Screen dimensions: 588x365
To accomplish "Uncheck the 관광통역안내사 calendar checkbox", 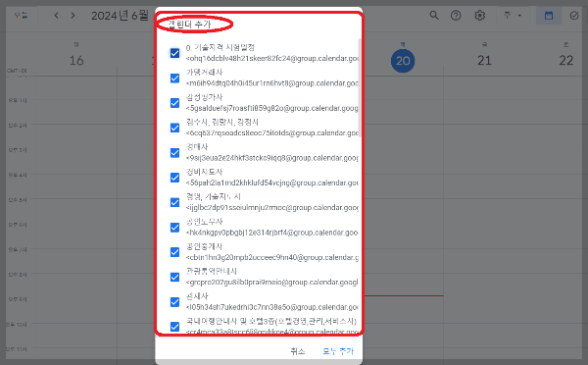I will click(x=174, y=277).
